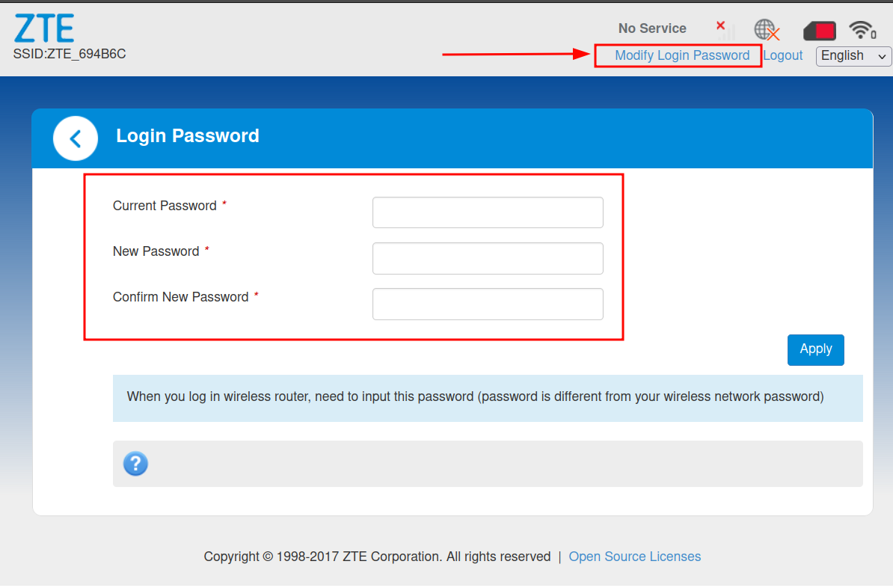Click the SIM card status icon
Screen dimensions: 893x588
click(x=819, y=30)
